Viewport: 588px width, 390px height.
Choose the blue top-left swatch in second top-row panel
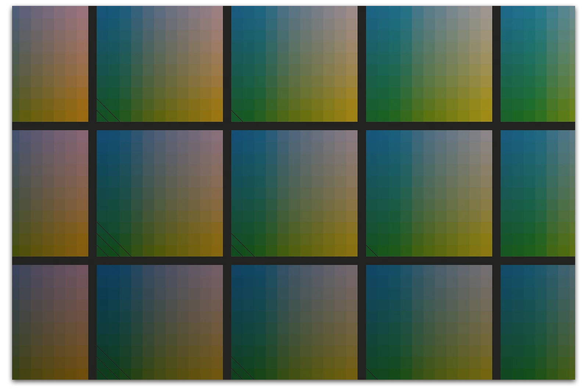(102, 11)
